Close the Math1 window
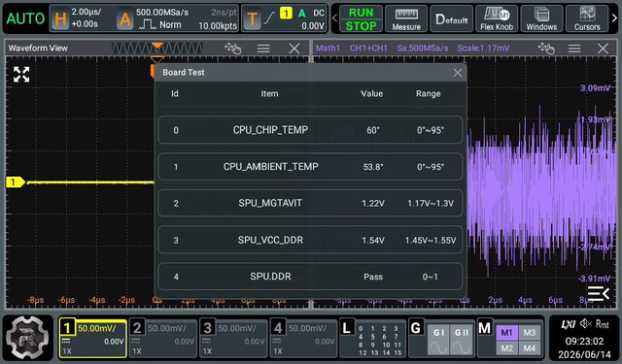This screenshot has width=622, height=364. pos(603,49)
